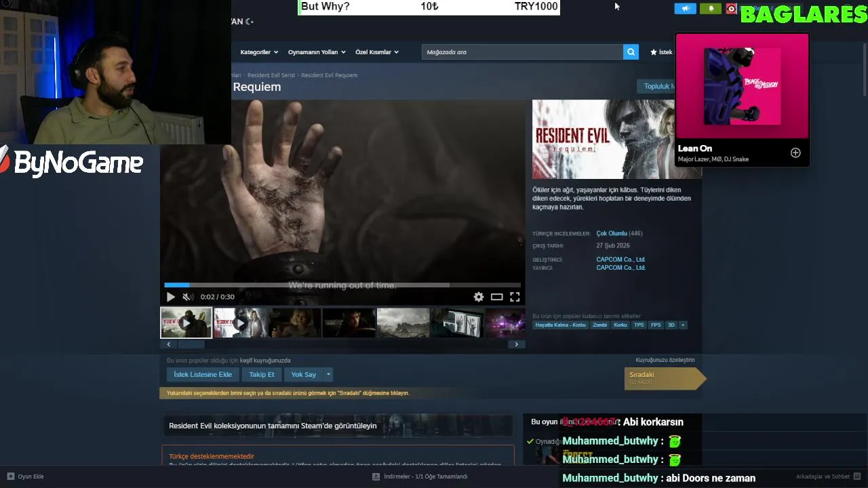Focus the Mağazada ara search field
Viewport: 868px width, 488px height.
[x=522, y=52]
